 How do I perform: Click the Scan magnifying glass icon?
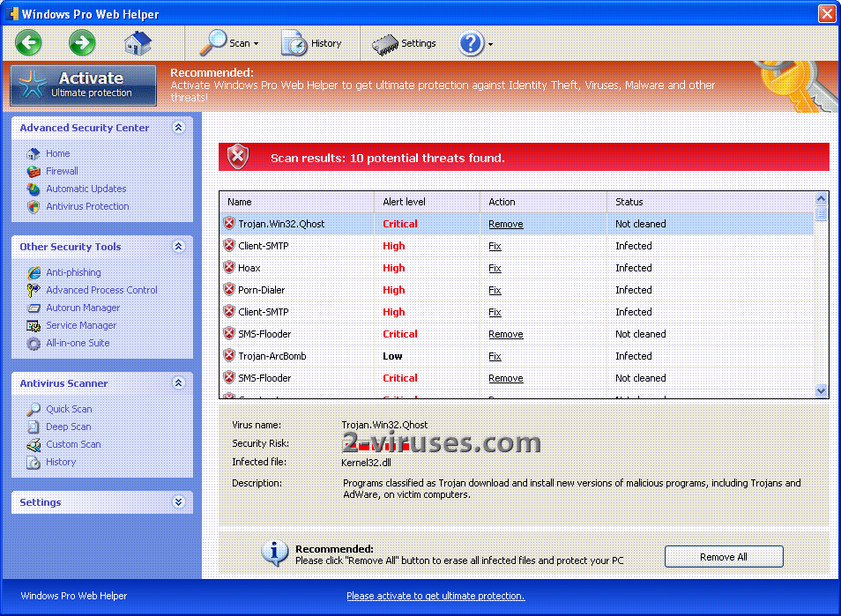pos(212,42)
